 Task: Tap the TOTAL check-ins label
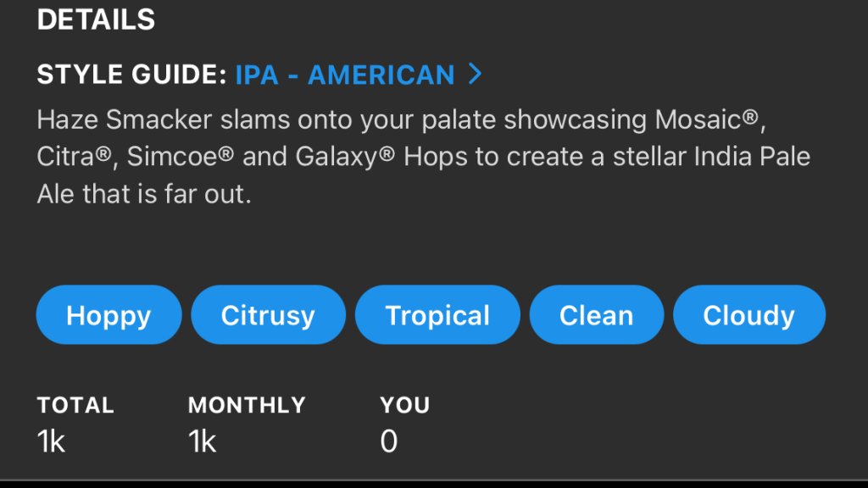point(75,405)
